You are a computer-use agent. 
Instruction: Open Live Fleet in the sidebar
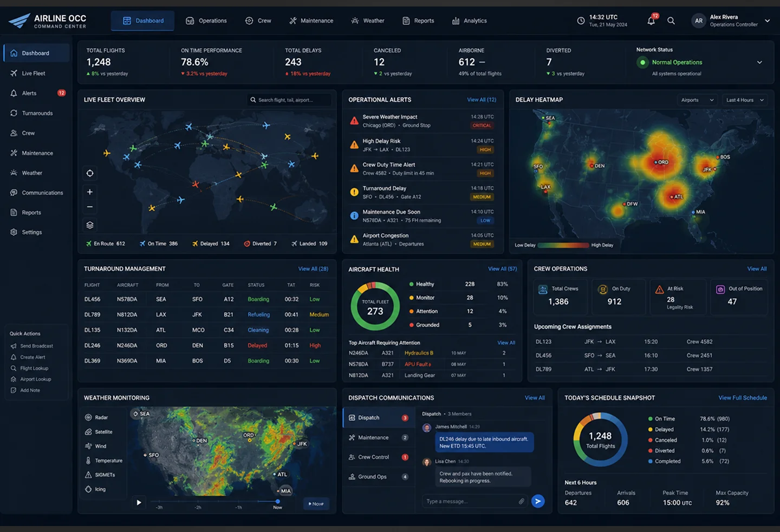(36, 73)
